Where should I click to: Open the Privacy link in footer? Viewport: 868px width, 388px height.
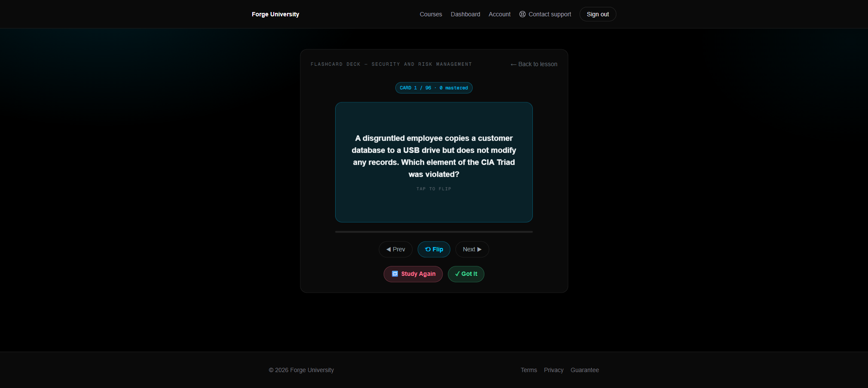(553, 370)
